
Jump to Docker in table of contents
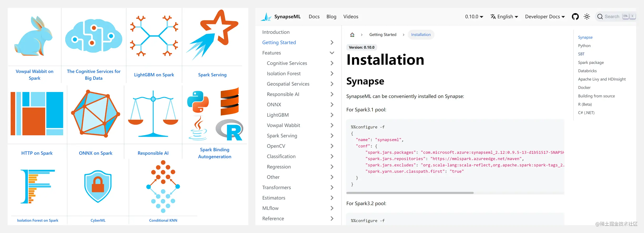584,88
